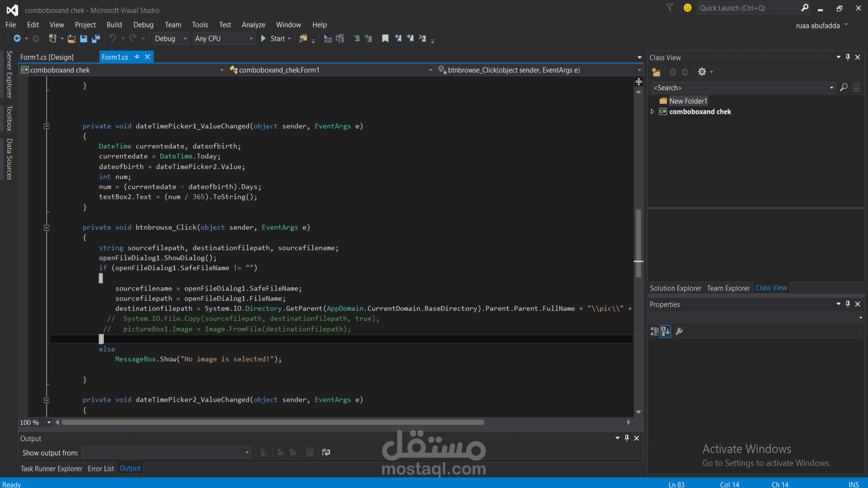Open the Error List tab

pos(100,469)
